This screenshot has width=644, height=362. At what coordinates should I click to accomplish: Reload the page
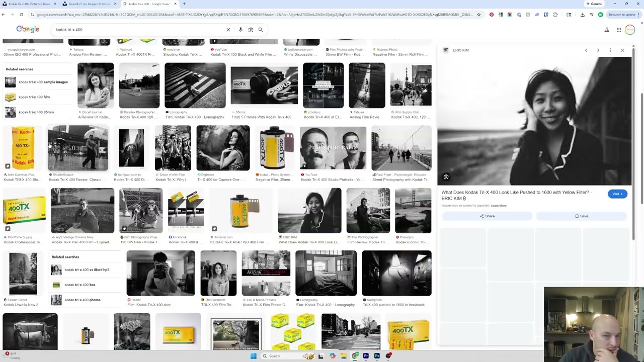pos(21,15)
